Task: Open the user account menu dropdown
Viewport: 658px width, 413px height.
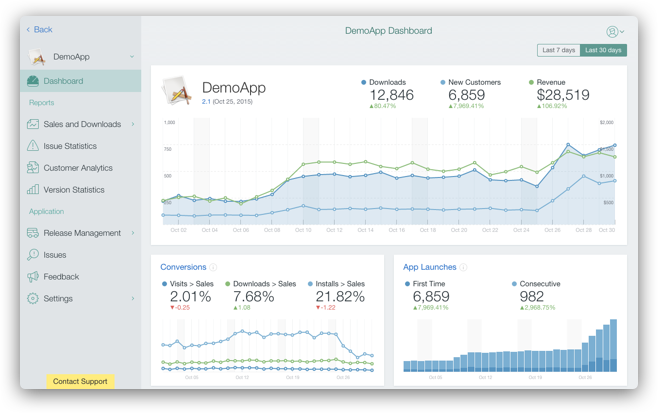Action: 615,31
